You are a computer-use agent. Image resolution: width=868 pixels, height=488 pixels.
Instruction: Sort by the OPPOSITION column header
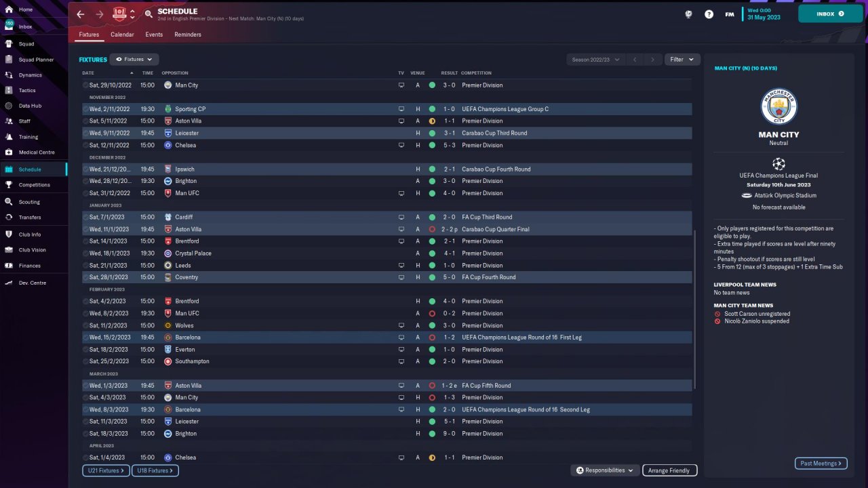175,73
